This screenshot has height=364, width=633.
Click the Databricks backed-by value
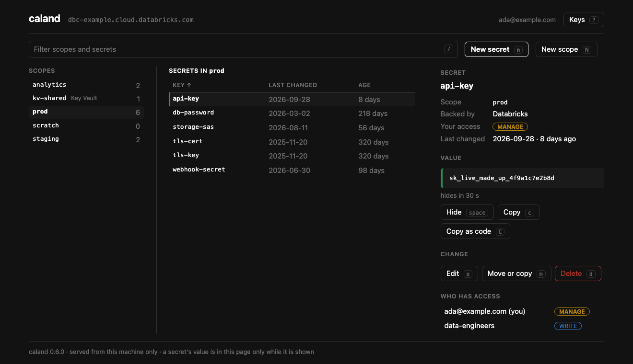pyautogui.click(x=510, y=114)
